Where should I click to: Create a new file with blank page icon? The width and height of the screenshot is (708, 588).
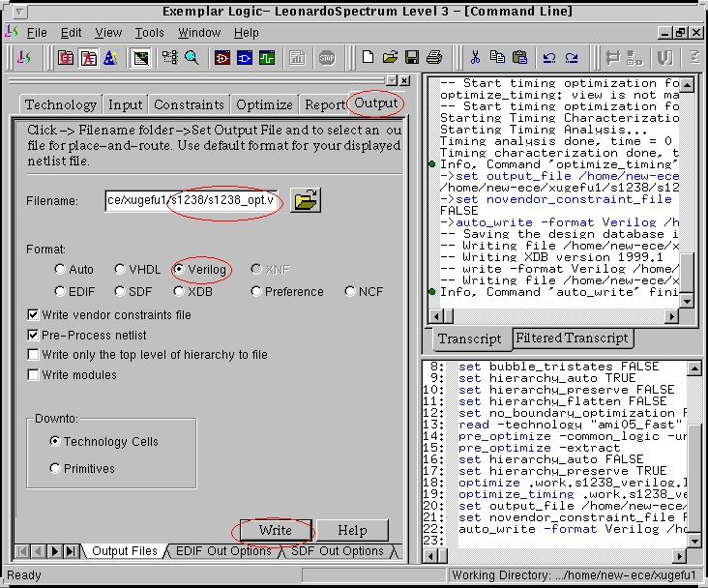368,57
